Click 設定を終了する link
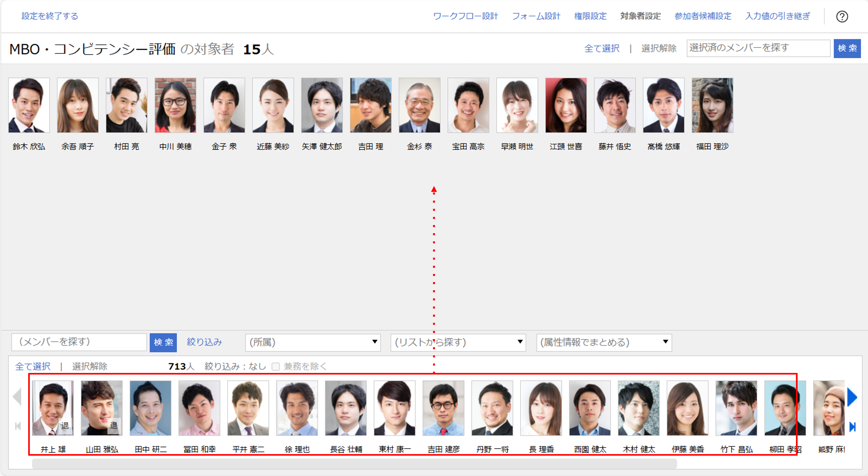 click(x=50, y=16)
